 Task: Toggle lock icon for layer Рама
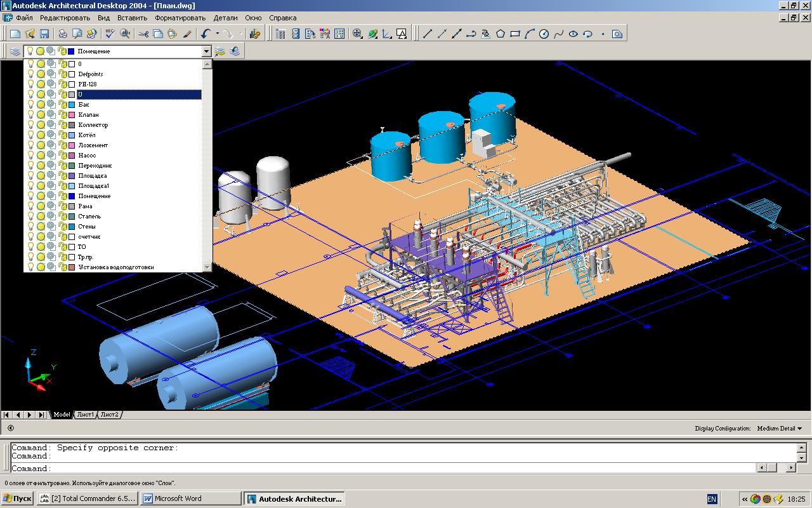coord(62,206)
